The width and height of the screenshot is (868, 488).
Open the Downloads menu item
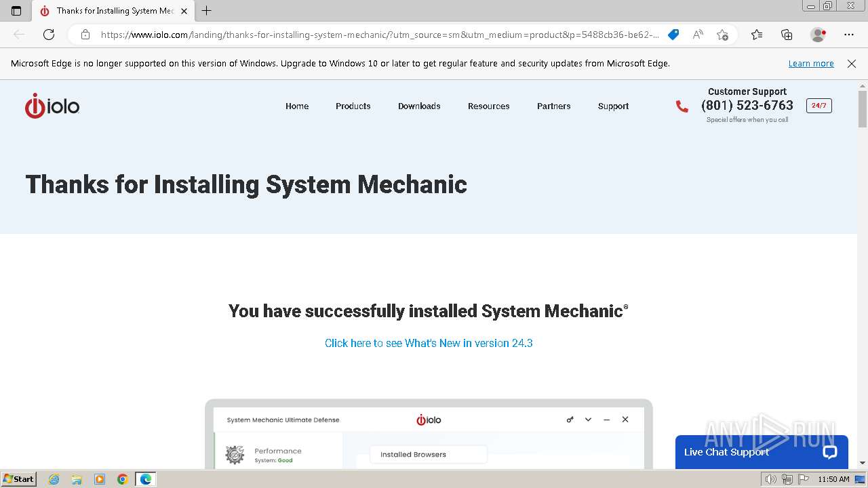(419, 106)
